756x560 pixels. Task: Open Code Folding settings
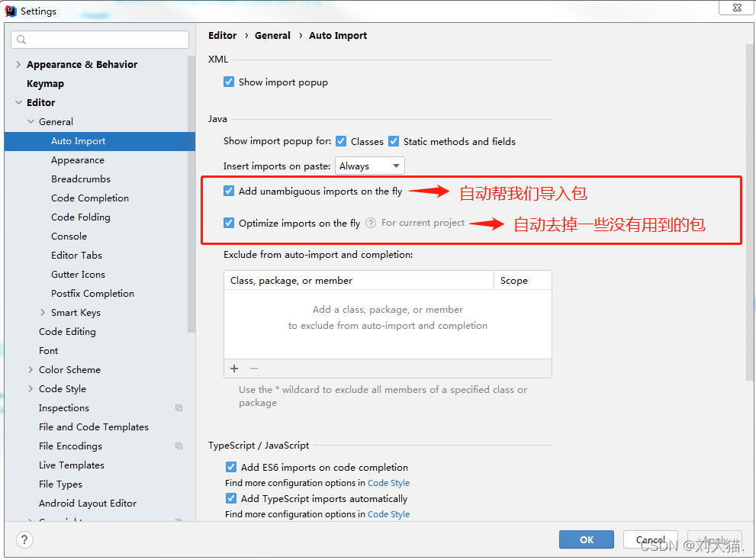click(x=81, y=217)
